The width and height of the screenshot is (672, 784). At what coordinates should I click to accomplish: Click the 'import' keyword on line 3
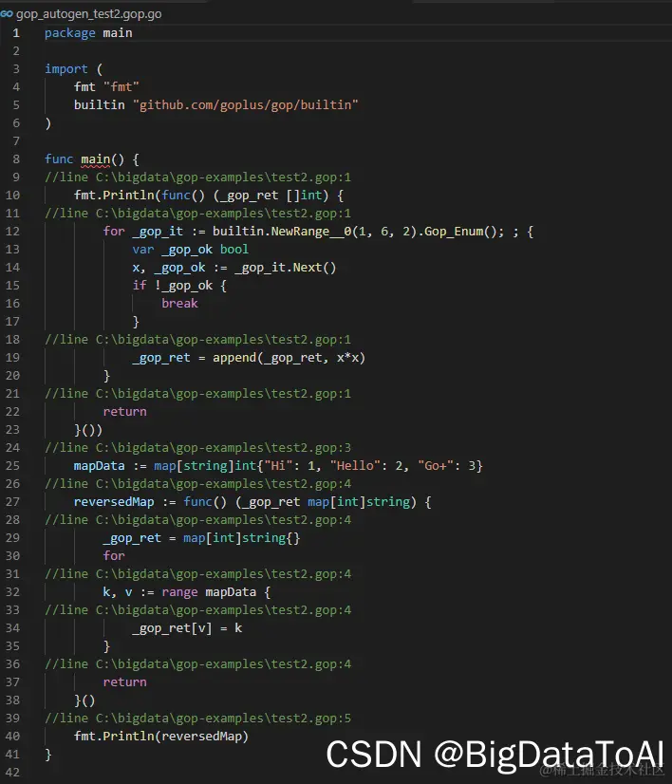66,69
